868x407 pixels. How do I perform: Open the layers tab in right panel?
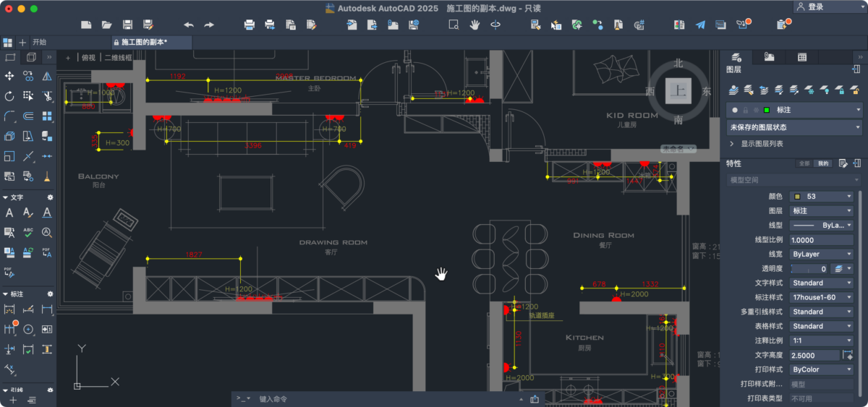click(x=736, y=57)
